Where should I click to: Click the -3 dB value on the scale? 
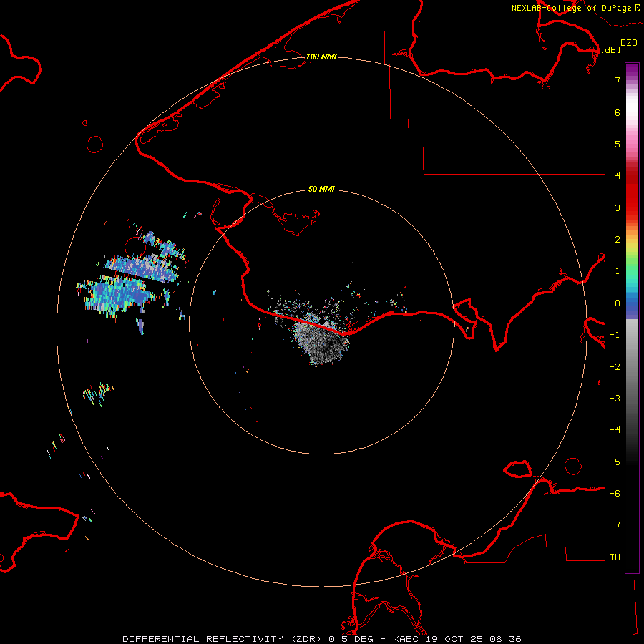tap(615, 399)
